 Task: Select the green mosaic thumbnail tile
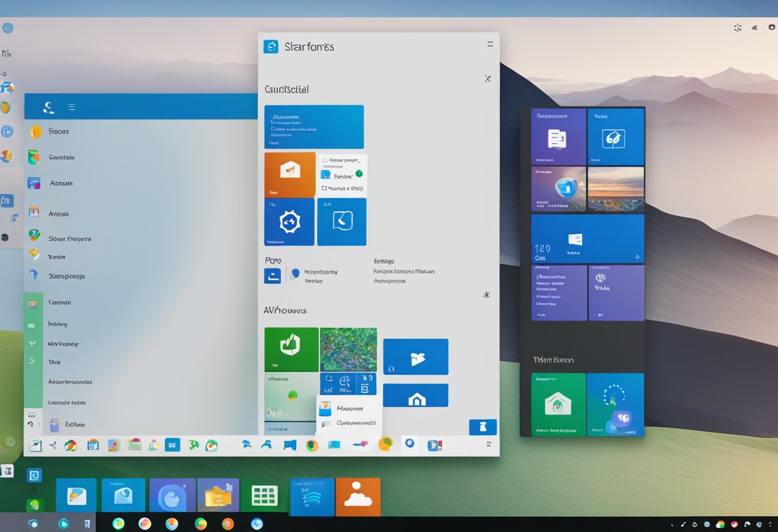click(x=349, y=348)
